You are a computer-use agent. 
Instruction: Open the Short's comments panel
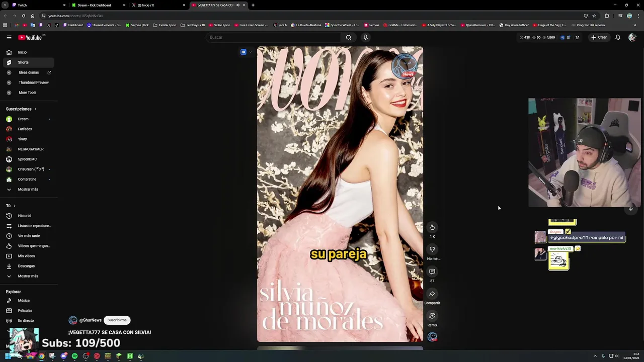432,271
